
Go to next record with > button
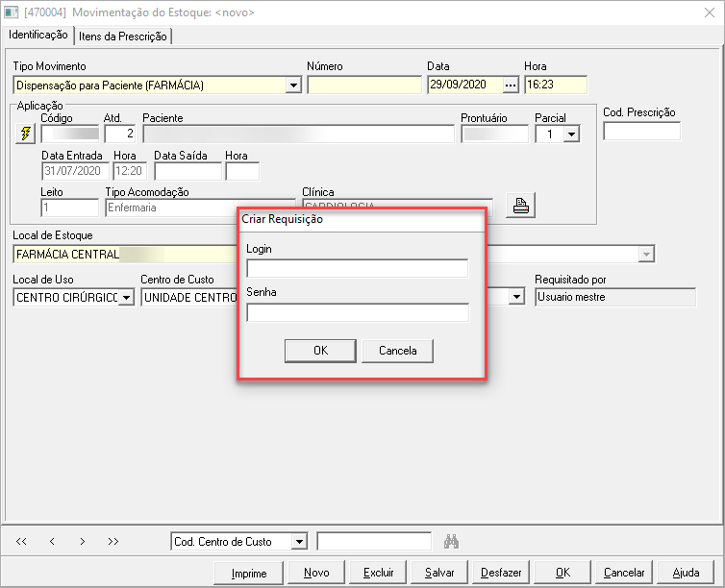point(83,541)
